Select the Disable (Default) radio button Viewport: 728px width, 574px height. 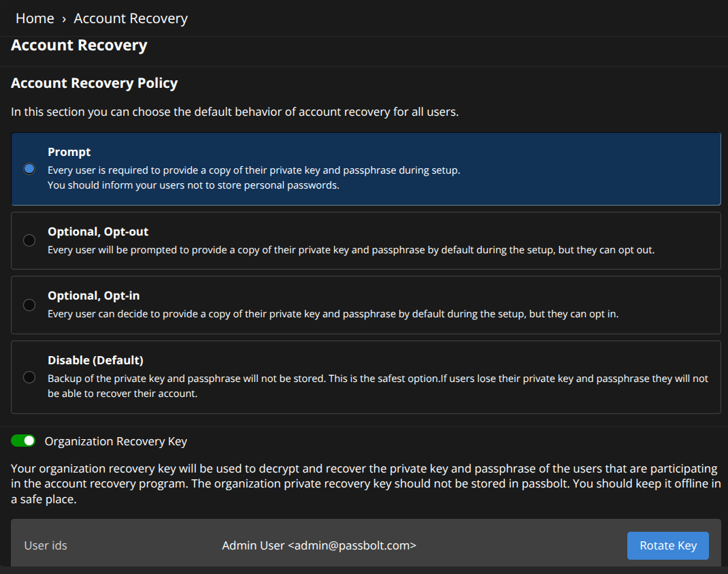[29, 377]
